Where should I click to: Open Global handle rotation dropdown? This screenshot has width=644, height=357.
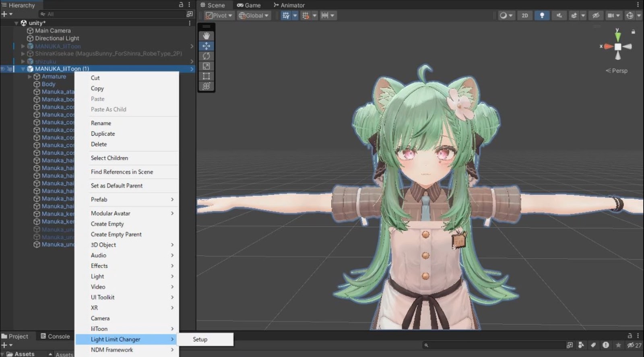[x=254, y=15]
